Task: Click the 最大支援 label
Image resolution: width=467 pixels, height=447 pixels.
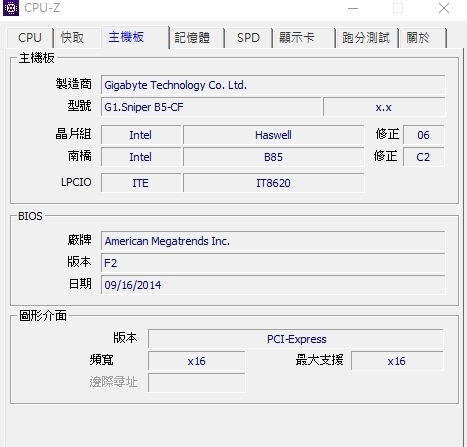Action: tap(319, 360)
